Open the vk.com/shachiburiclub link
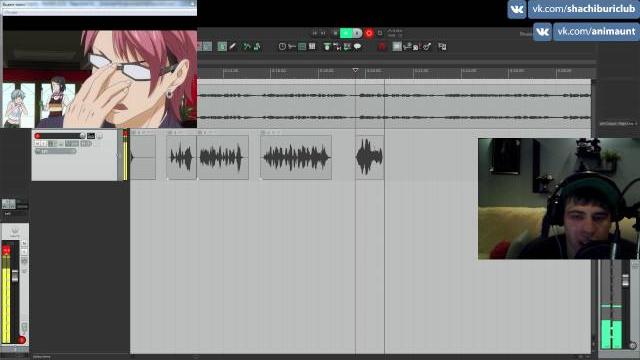This screenshot has height=360, width=640. pos(584,9)
